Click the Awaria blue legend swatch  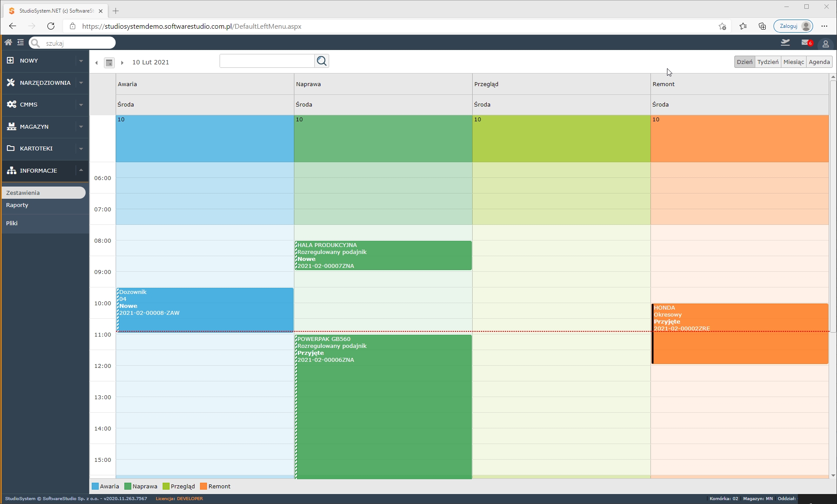[x=95, y=486]
